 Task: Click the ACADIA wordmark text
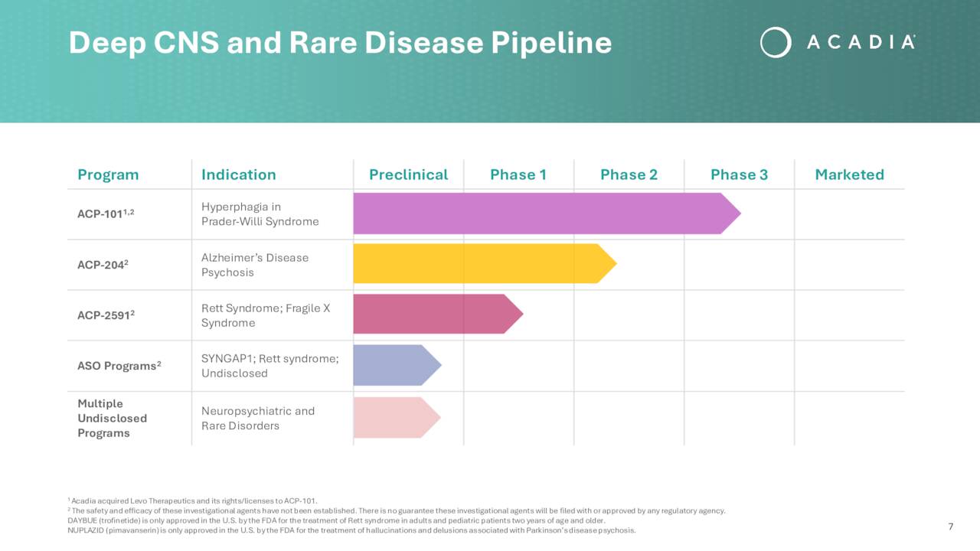coord(861,43)
